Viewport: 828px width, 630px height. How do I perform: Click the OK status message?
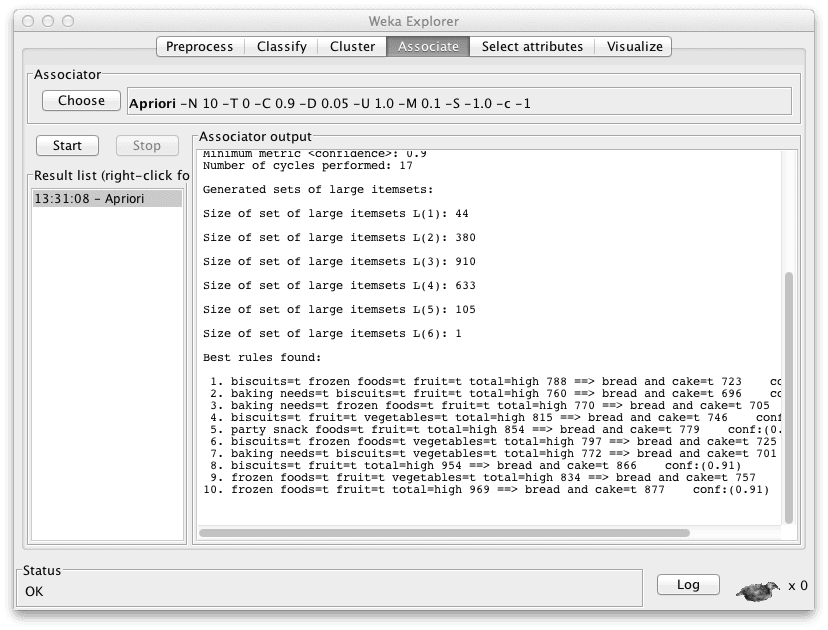[34, 591]
